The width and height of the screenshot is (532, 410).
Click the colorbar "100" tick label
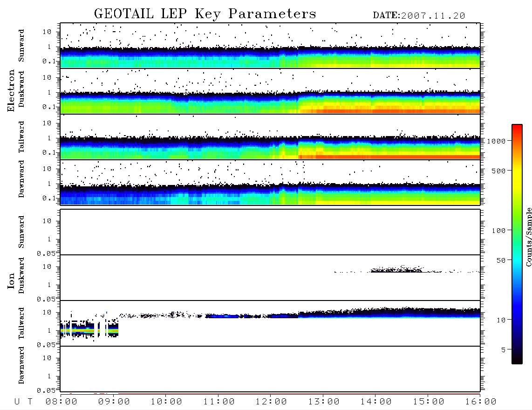point(499,231)
